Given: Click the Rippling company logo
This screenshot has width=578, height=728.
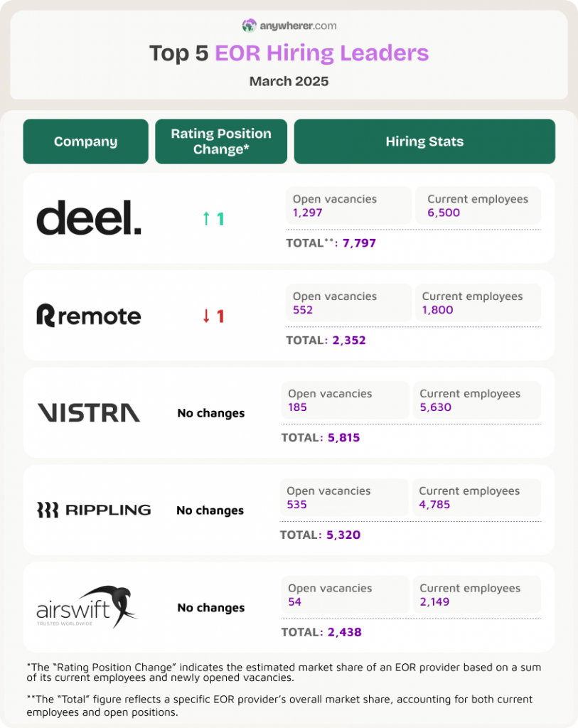Looking at the screenshot, I should point(94,510).
